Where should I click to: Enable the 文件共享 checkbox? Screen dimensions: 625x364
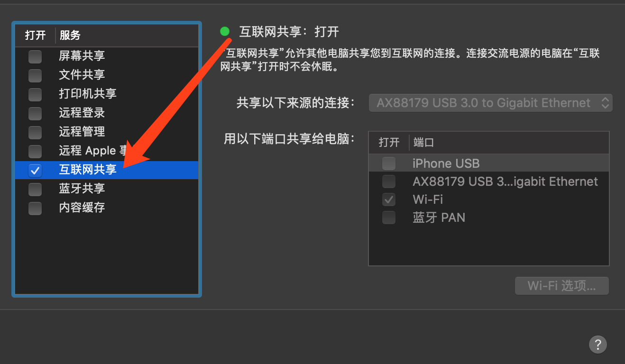click(x=35, y=75)
